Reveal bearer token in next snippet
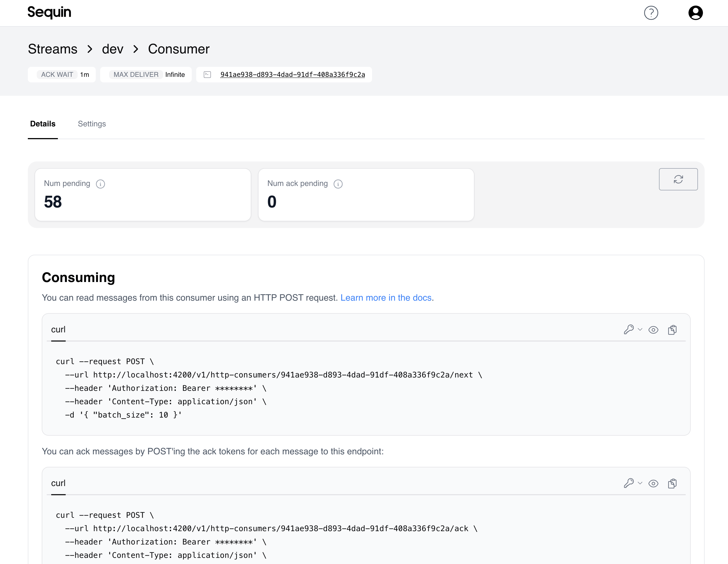 [653, 330]
